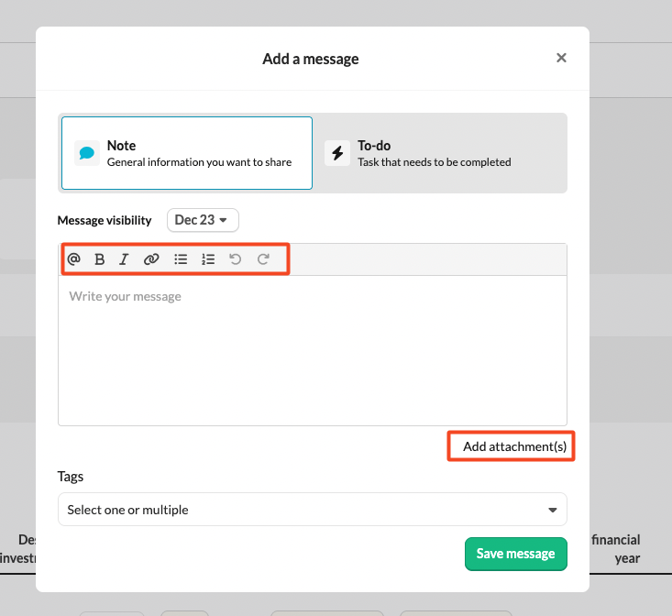Insert a bulleted list
The width and height of the screenshot is (672, 616).
tap(181, 259)
